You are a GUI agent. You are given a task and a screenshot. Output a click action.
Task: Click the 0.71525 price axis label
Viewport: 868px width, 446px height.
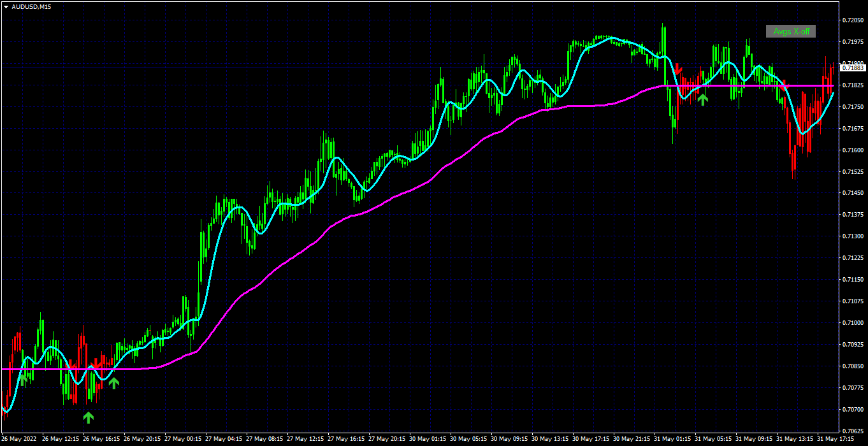tap(853, 172)
